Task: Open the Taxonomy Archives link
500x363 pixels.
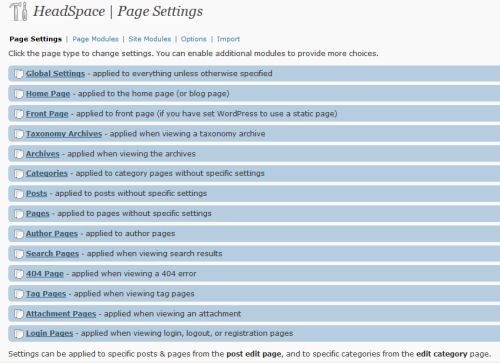Action: click(64, 134)
